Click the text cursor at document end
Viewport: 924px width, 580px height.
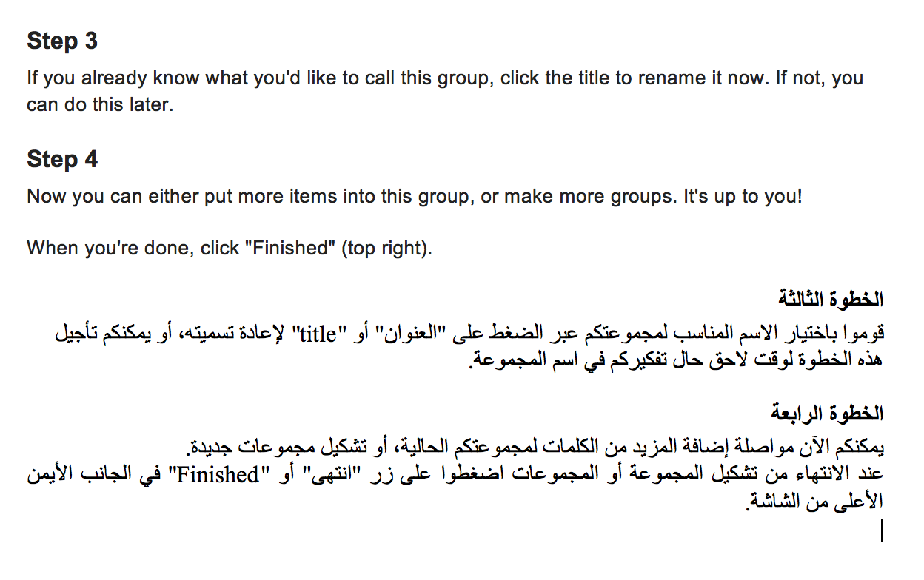882,530
